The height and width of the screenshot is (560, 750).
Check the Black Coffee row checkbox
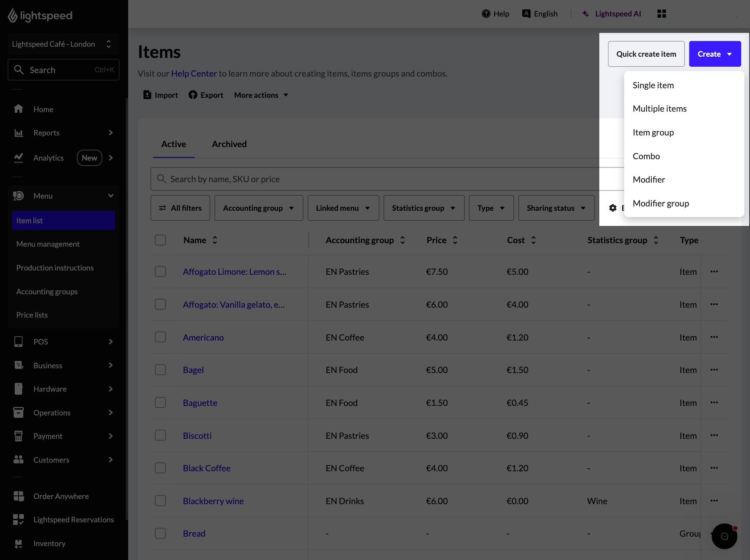[x=160, y=468]
